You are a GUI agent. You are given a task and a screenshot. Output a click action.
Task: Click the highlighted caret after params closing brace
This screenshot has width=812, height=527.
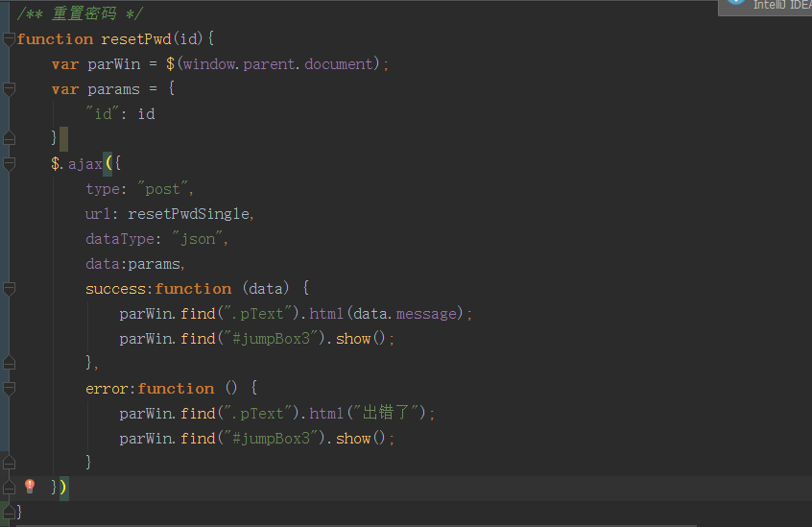[x=63, y=139]
